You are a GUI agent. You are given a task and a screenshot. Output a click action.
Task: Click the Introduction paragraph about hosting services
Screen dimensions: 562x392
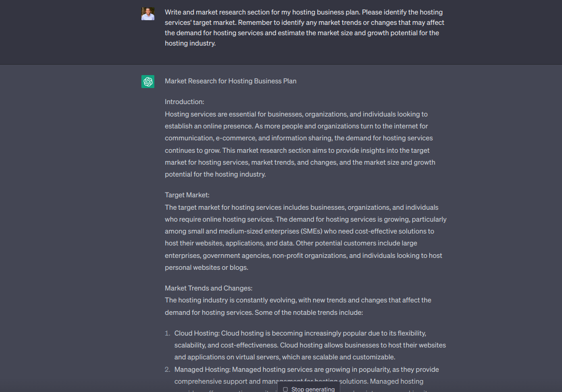[300, 144]
